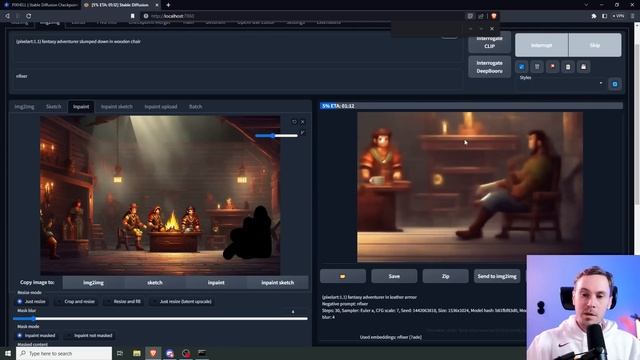
Task: Remove inpaint image with X icon
Action: 302,122
